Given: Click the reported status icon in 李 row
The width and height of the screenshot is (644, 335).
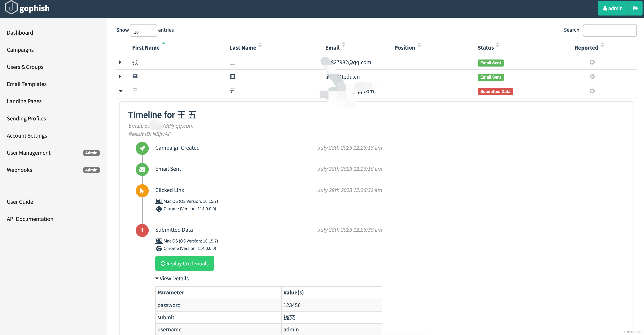Looking at the screenshot, I should [592, 76].
